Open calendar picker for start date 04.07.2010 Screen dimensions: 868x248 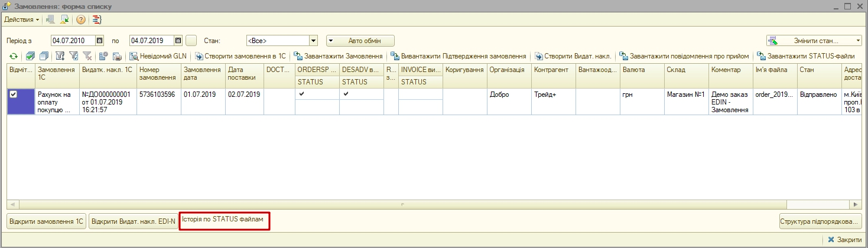pos(99,41)
